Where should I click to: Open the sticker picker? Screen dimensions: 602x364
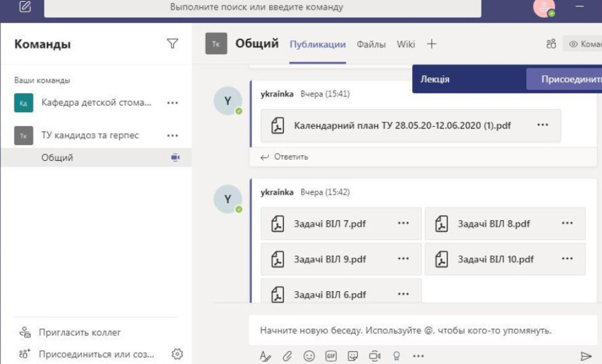(352, 356)
